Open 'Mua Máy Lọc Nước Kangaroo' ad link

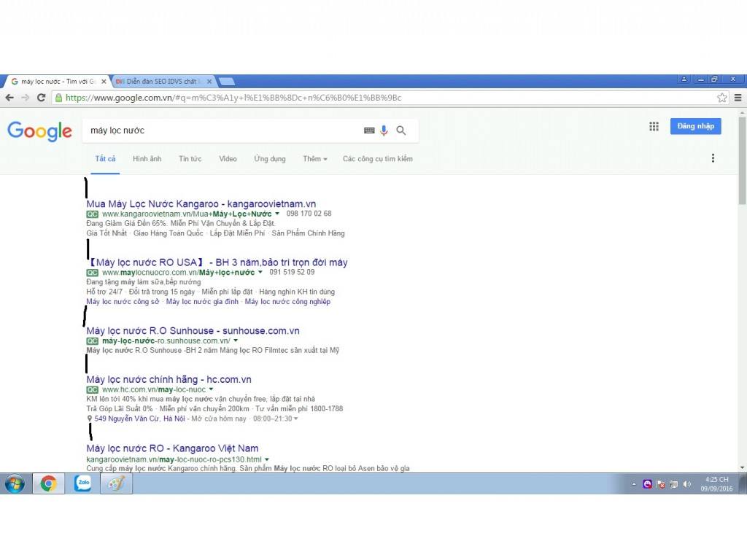(201, 204)
